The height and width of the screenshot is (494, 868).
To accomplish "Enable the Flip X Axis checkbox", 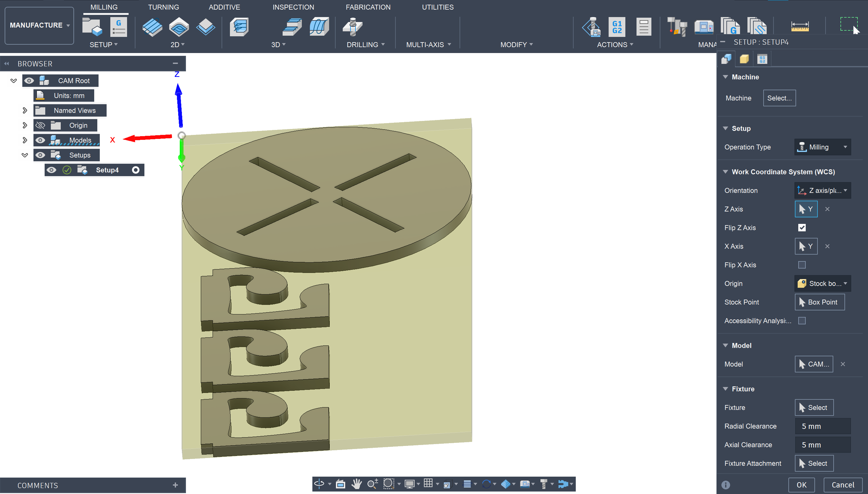I will (x=802, y=265).
